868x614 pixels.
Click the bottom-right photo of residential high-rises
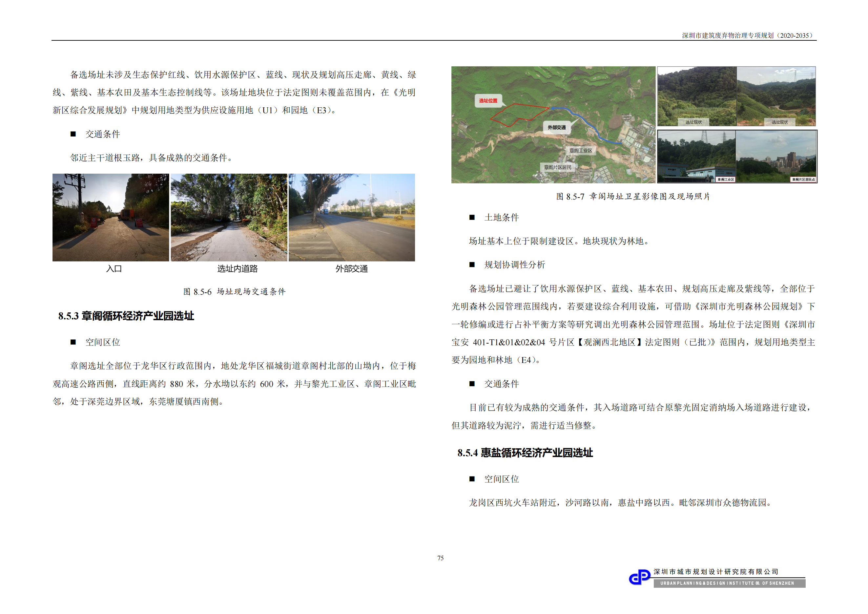776,156
